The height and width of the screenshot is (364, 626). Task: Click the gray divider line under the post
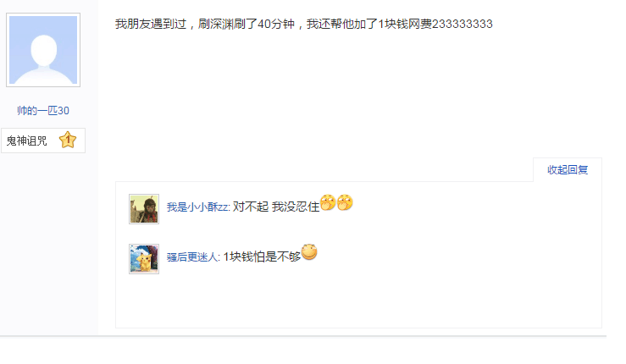click(x=303, y=336)
